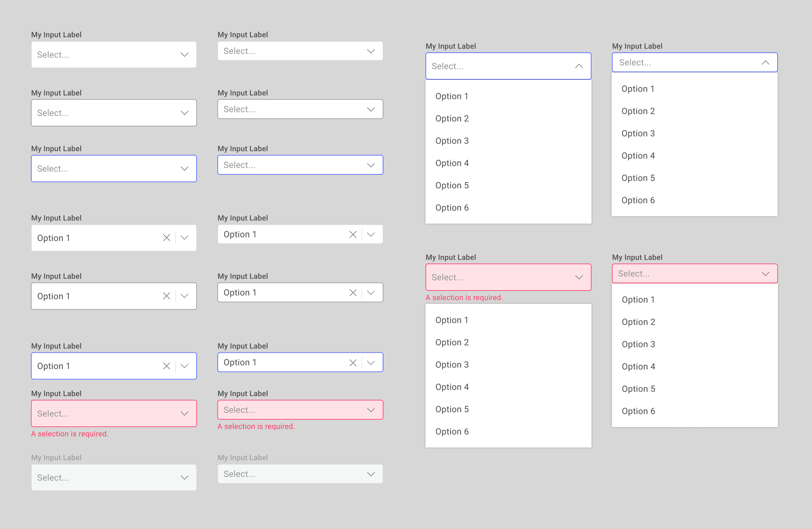The height and width of the screenshot is (529, 812).
Task: Open chevron of compact gray-bordered empty select
Action: coord(371,109)
